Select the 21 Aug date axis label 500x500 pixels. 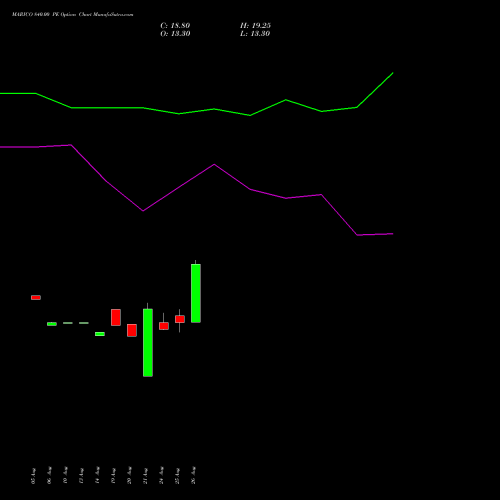point(145,476)
